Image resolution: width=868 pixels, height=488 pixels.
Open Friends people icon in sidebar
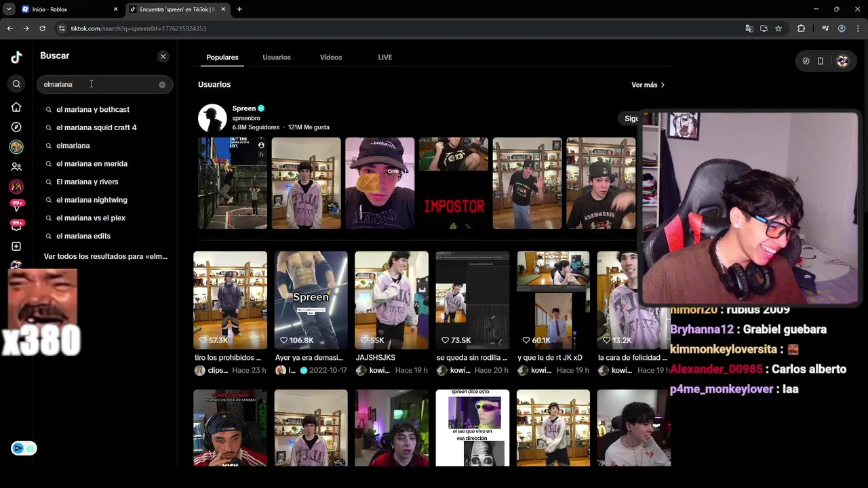pos(16,167)
